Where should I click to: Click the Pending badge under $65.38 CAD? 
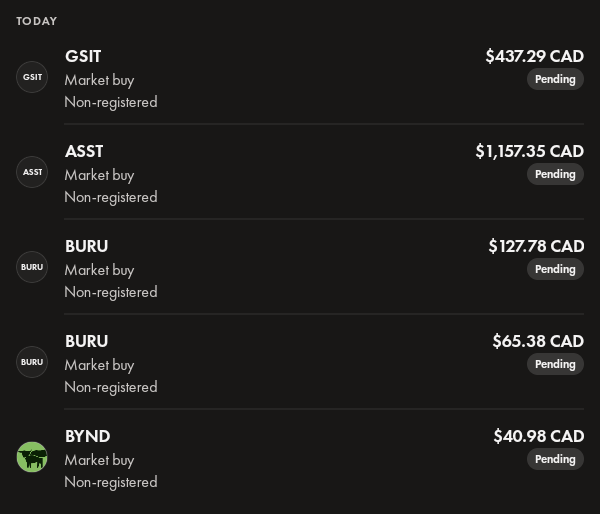click(x=555, y=364)
